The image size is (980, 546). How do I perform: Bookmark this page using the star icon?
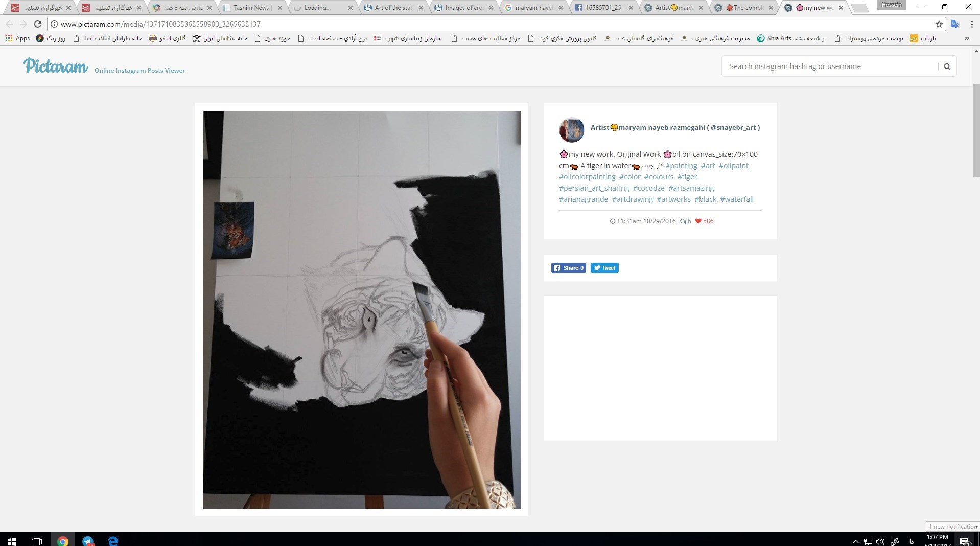pyautogui.click(x=939, y=24)
